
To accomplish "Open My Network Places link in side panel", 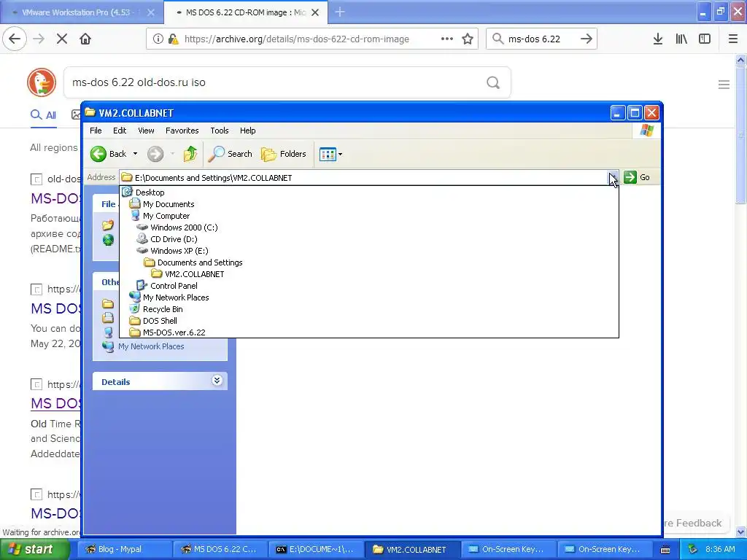I will 151,346.
